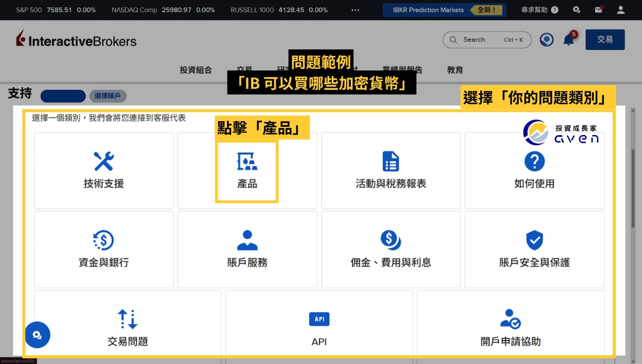Click the top bar chat support icon
This screenshot has height=364, width=642.
(x=576, y=10)
